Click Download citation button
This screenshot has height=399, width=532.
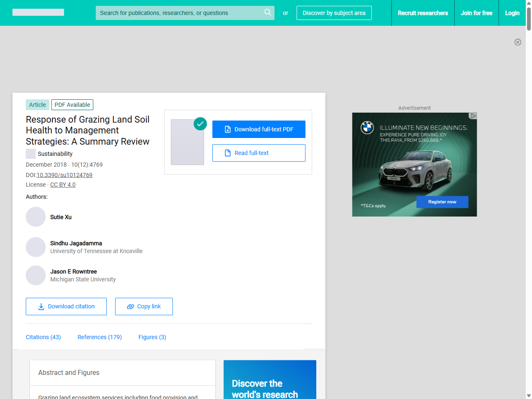66,306
